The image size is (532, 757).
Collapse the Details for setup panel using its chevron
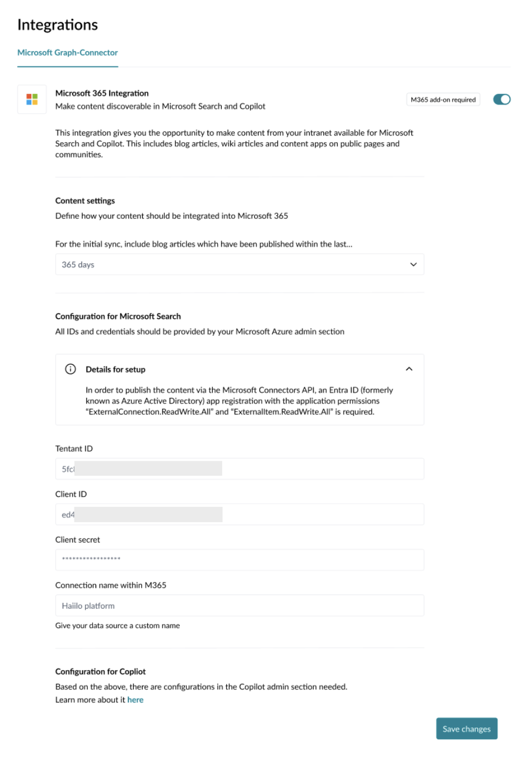pyautogui.click(x=409, y=369)
